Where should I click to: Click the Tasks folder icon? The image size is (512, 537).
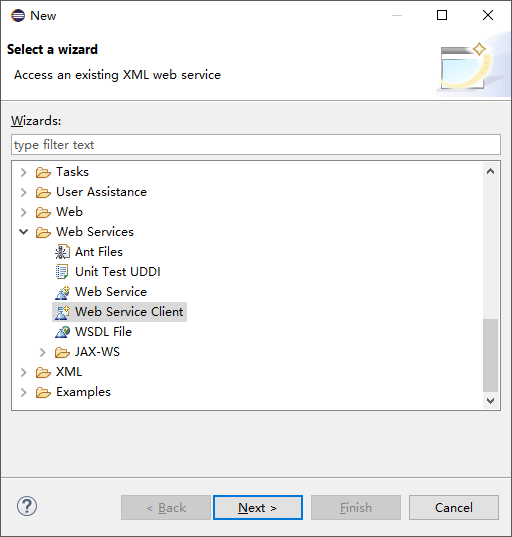pyautogui.click(x=43, y=172)
